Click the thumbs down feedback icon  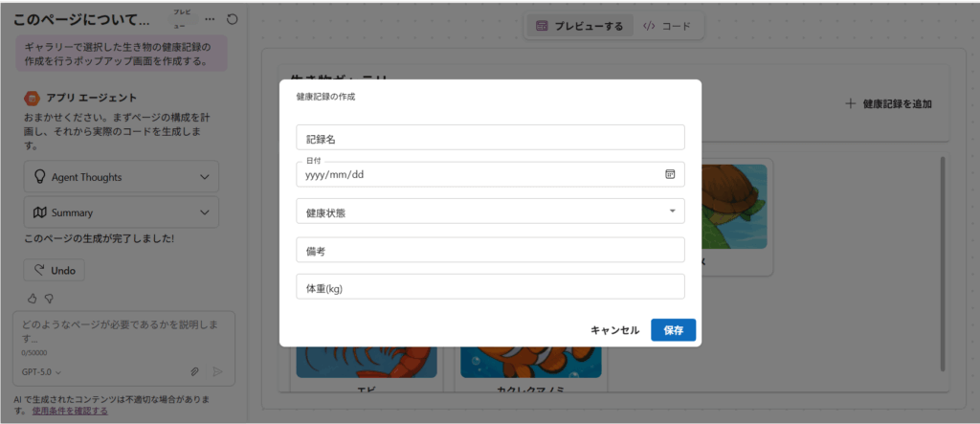[x=49, y=298]
